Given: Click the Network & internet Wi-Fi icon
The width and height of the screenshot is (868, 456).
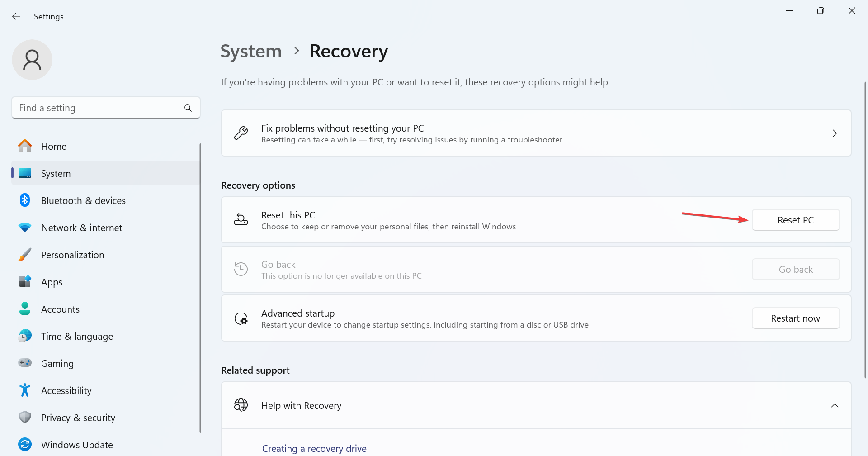Looking at the screenshot, I should [25, 227].
